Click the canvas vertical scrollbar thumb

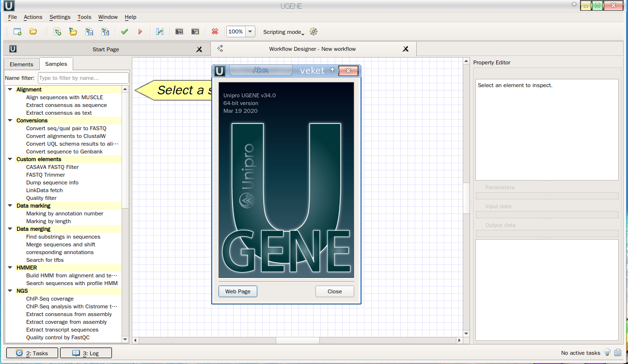pyautogui.click(x=466, y=198)
